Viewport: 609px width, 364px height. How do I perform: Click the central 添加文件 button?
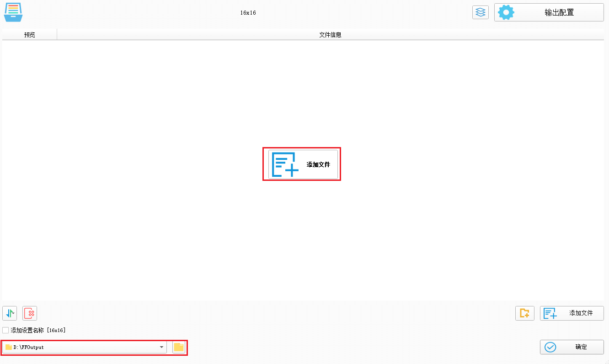coord(302,164)
